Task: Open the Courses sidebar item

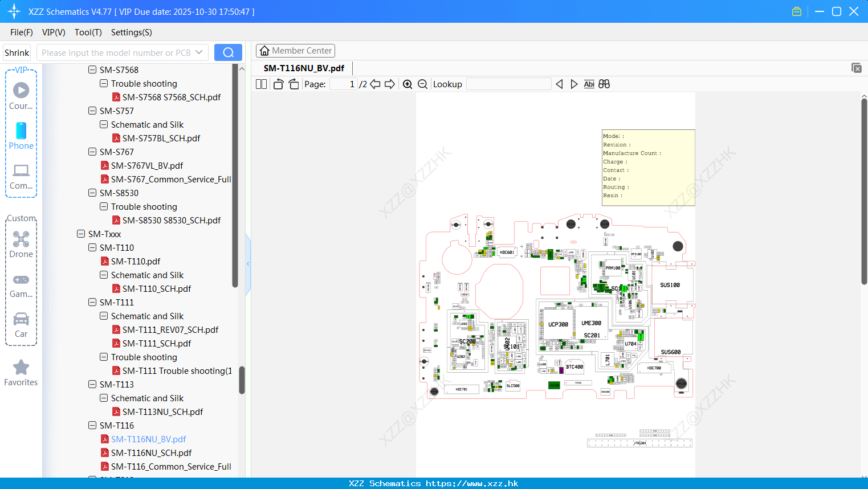Action: (x=21, y=96)
